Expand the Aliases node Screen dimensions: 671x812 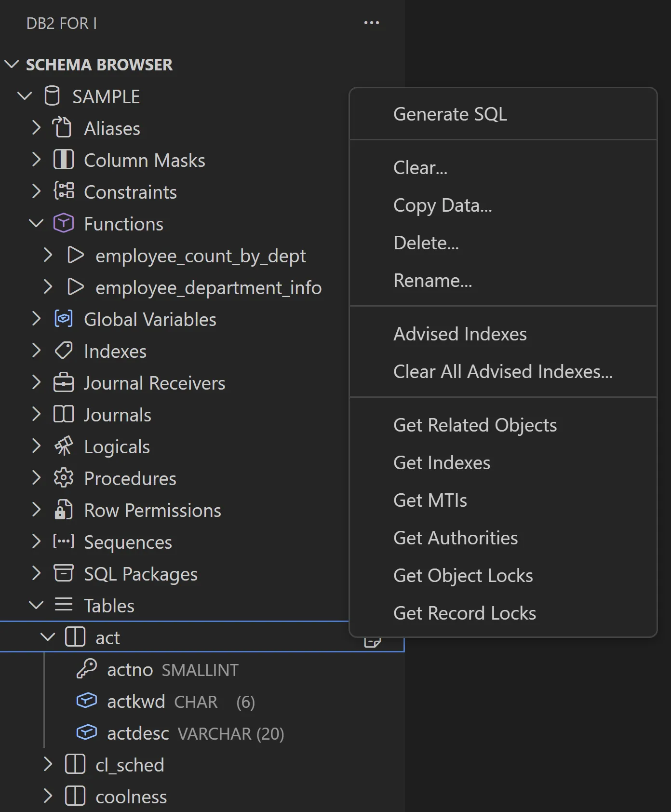[36, 128]
